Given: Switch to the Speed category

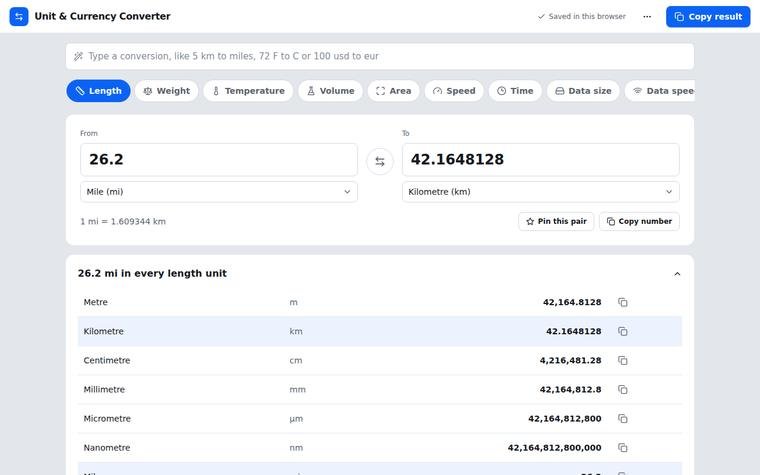Looking at the screenshot, I should (454, 91).
